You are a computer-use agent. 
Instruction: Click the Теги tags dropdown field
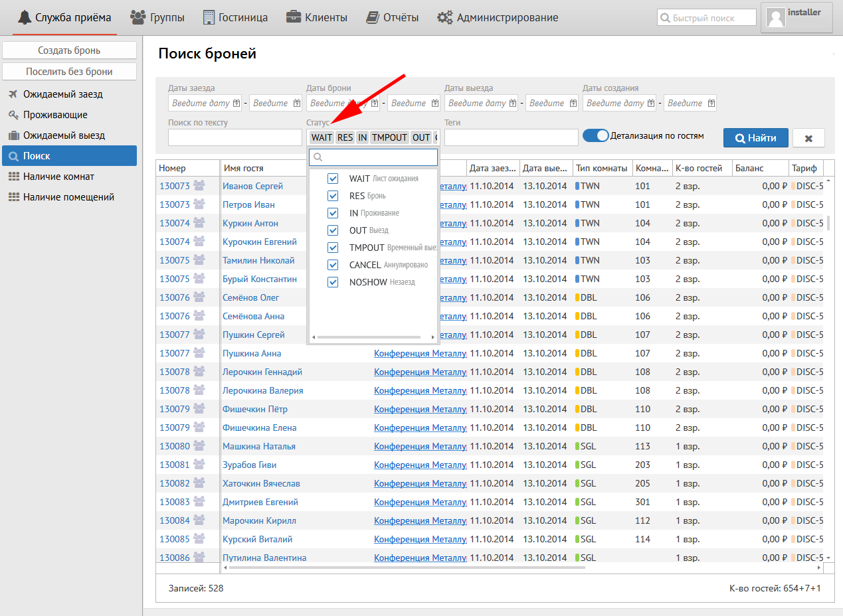coord(511,137)
